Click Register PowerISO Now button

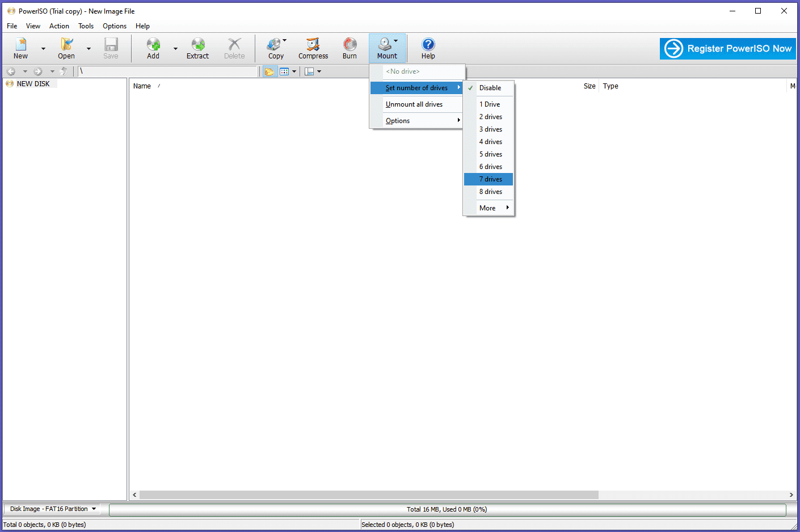[x=728, y=49]
